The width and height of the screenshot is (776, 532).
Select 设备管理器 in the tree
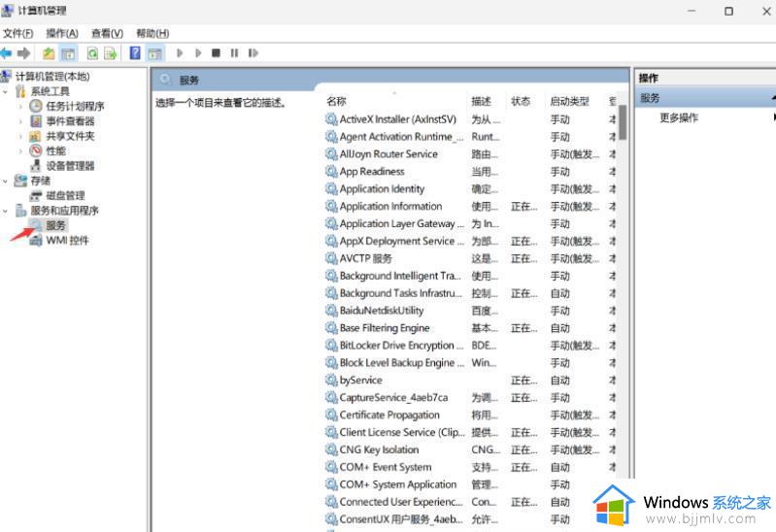click(x=70, y=166)
